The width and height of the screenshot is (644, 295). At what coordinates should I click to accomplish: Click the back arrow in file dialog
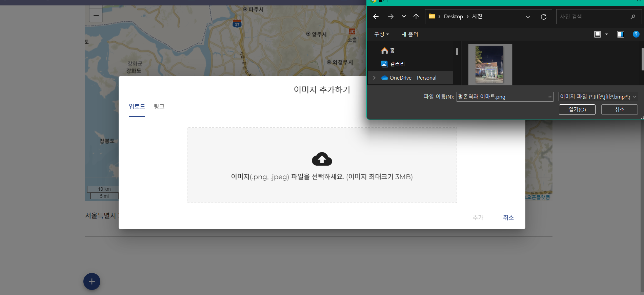376,17
